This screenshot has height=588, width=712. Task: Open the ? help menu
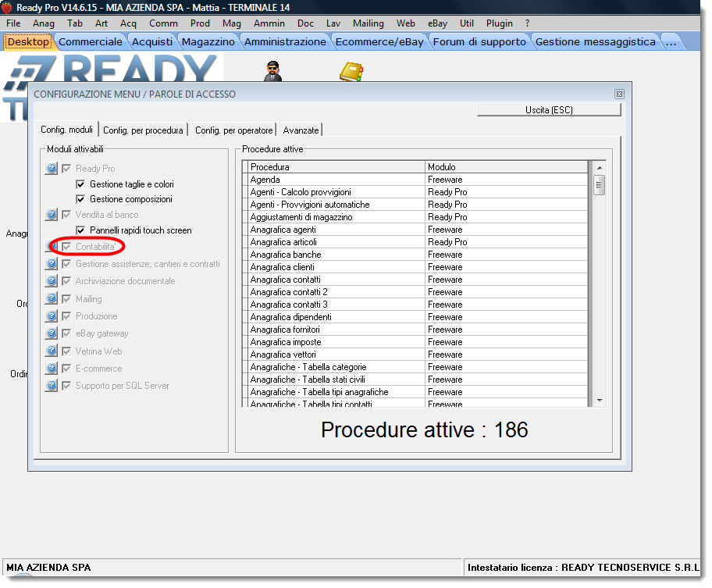point(527,23)
